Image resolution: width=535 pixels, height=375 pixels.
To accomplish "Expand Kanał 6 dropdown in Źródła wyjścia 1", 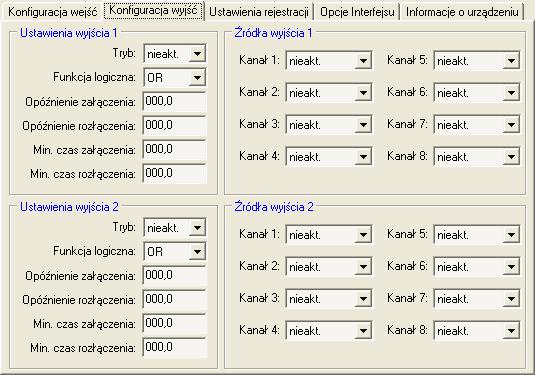I will tap(477, 92).
